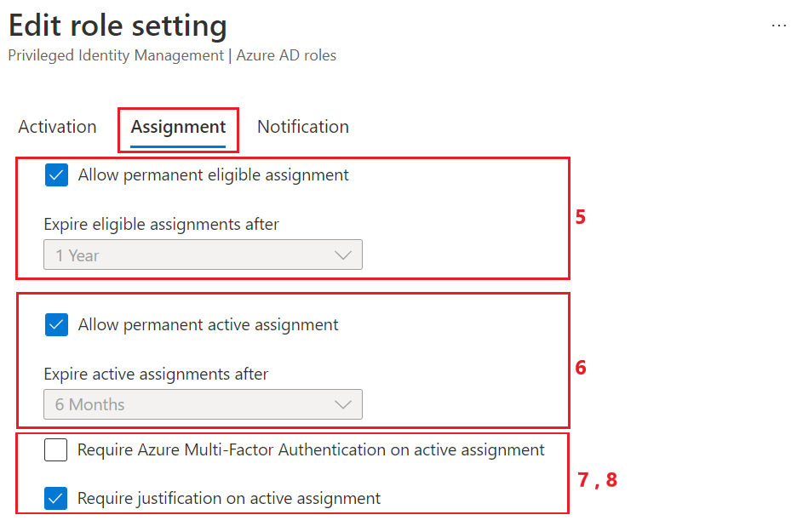The width and height of the screenshot is (797, 532).
Task: Enable Require Azure Multi-Factor Authentication checkbox
Action: (56, 450)
